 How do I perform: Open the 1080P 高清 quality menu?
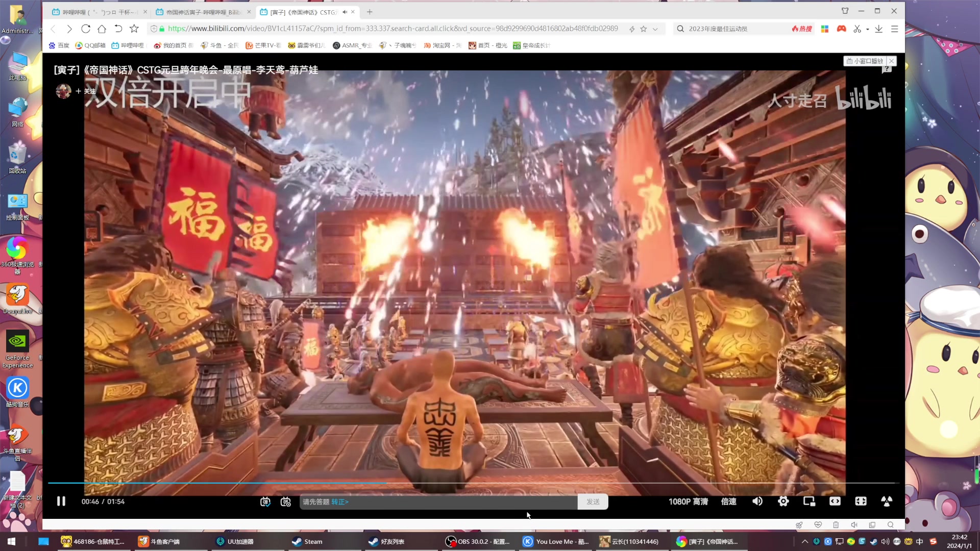coord(688,502)
